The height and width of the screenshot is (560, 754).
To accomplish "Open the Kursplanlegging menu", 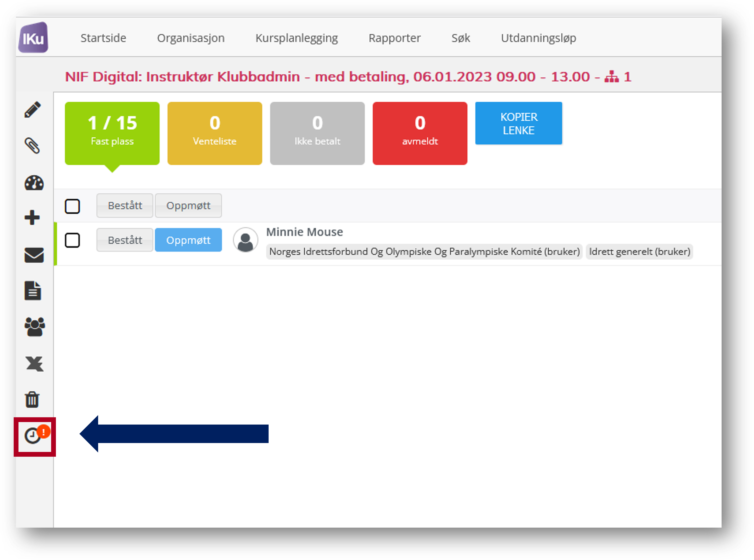I will 296,38.
